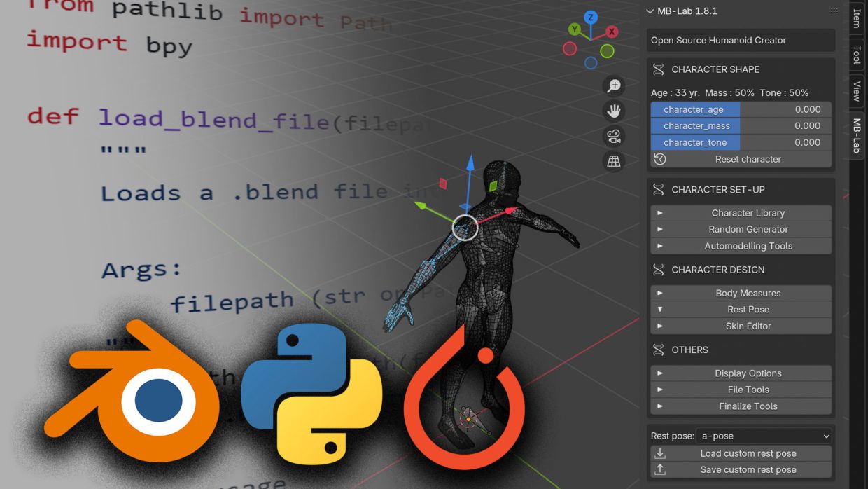Image resolution: width=868 pixels, height=489 pixels.
Task: Switch to the Item sidebar tab
Action: (x=857, y=19)
